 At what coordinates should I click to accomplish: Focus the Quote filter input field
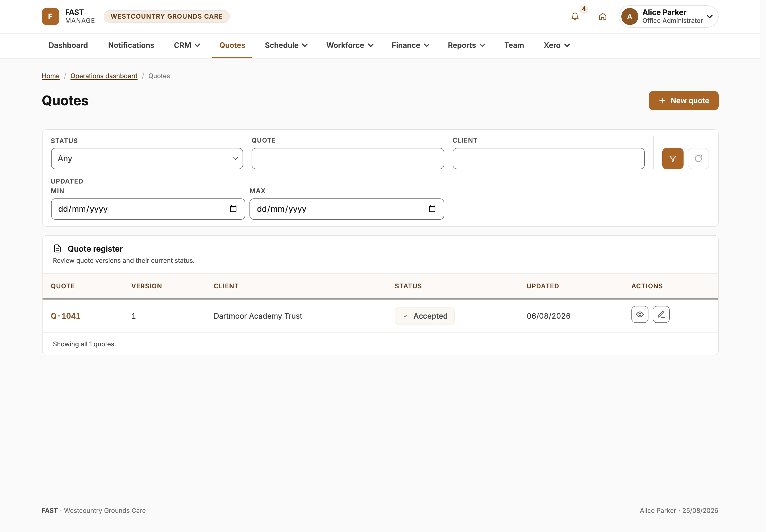[348, 159]
